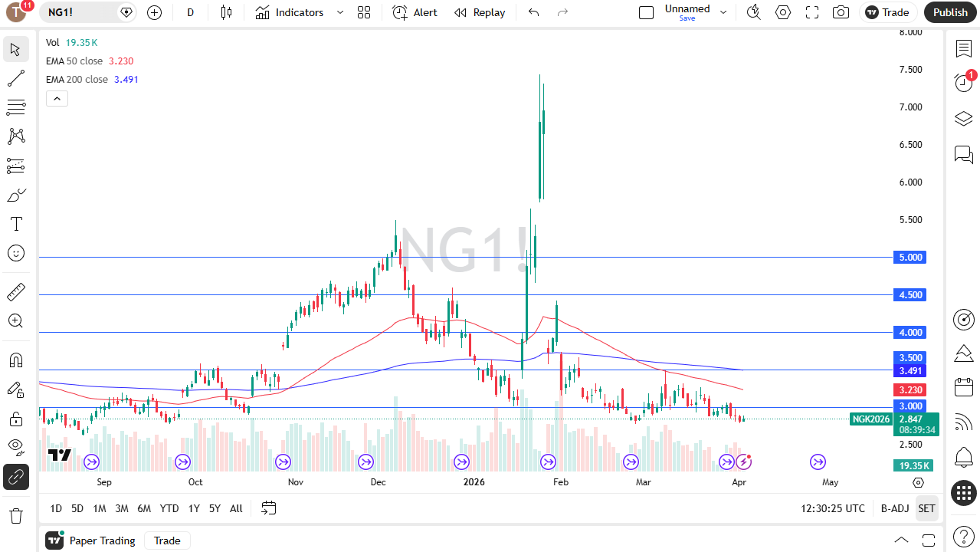Expand the indicators favorites dropdown arrow
The width and height of the screenshot is (980, 552).
(340, 12)
